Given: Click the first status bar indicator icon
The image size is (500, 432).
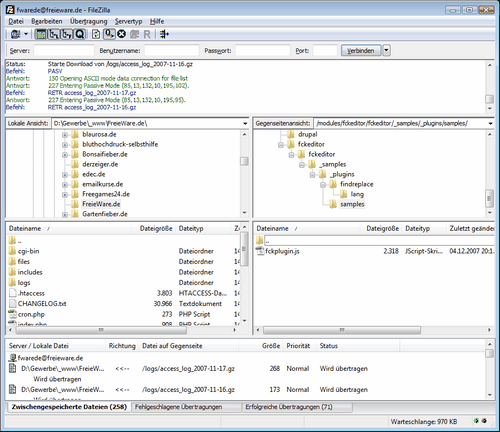Looking at the screenshot, I should [x=476, y=421].
